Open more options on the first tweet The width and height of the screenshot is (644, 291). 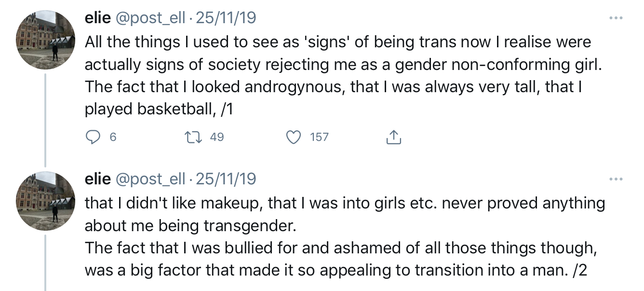click(x=616, y=19)
